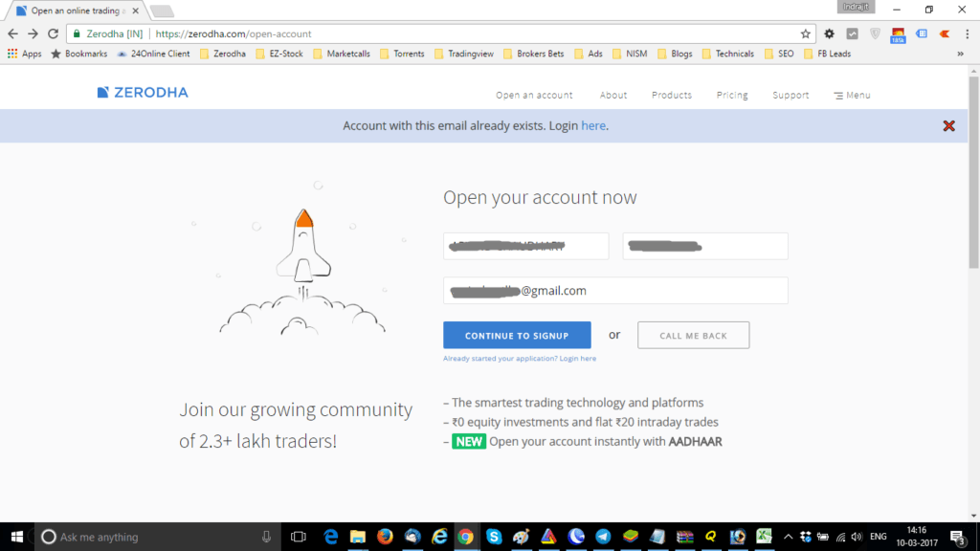Click the page vertical scrollbar
This screenshot has width=980, height=551.
973,172
